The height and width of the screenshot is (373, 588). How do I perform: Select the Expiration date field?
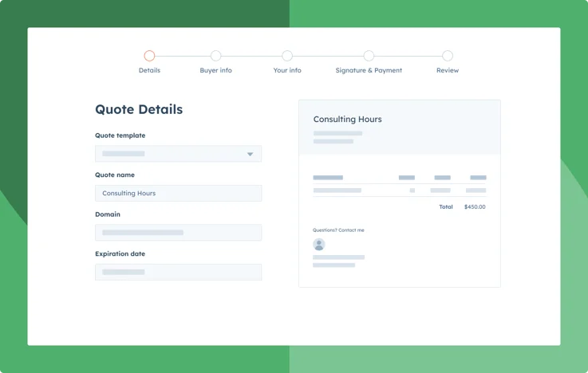[178, 272]
